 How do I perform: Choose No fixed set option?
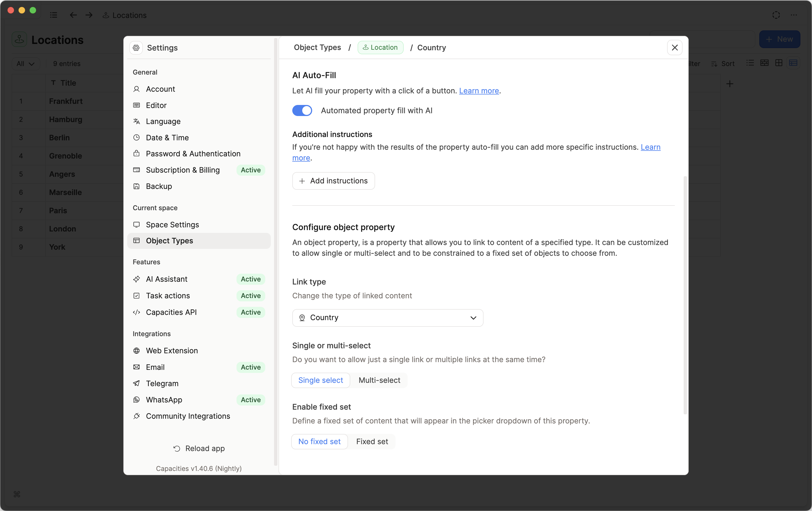click(319, 442)
